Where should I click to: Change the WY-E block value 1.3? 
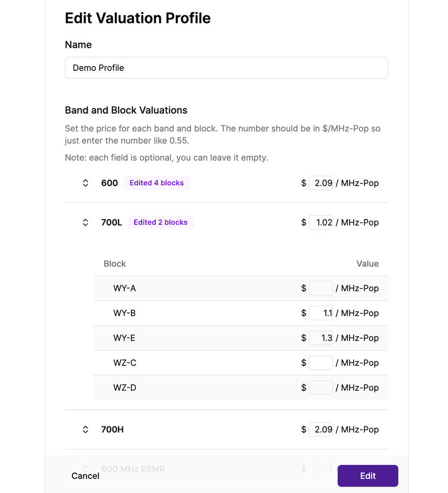coord(321,338)
